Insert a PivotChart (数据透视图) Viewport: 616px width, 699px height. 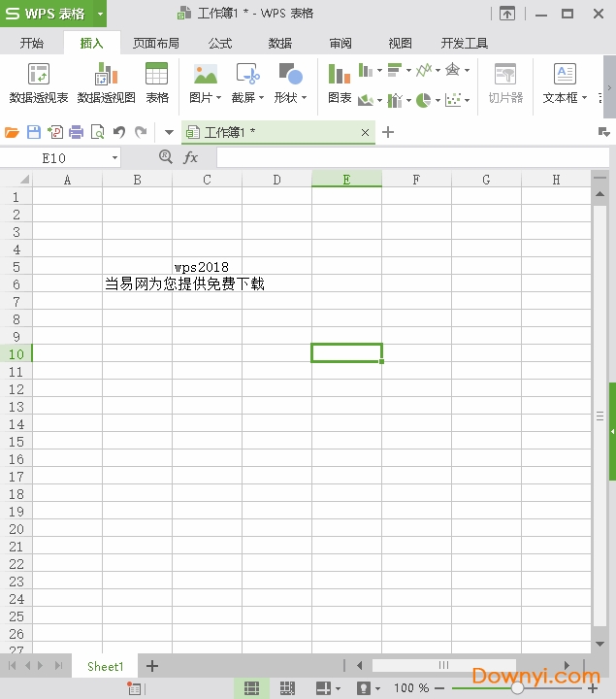[107, 83]
